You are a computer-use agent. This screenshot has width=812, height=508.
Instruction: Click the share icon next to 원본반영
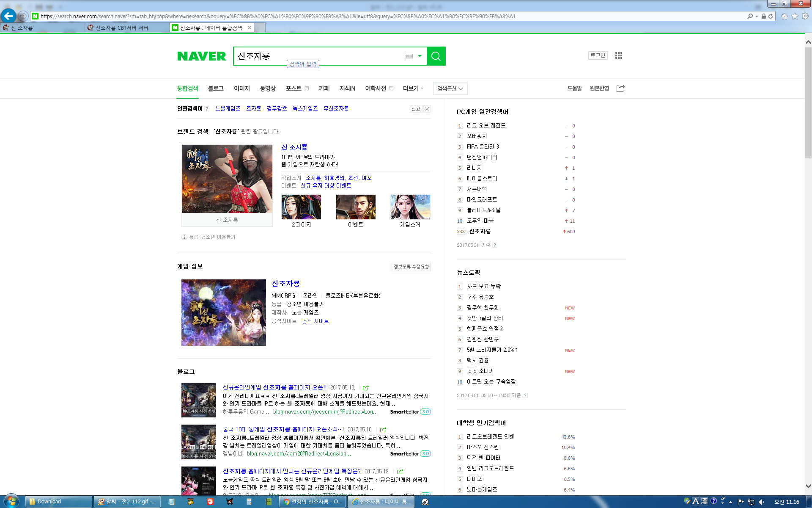[x=620, y=88]
